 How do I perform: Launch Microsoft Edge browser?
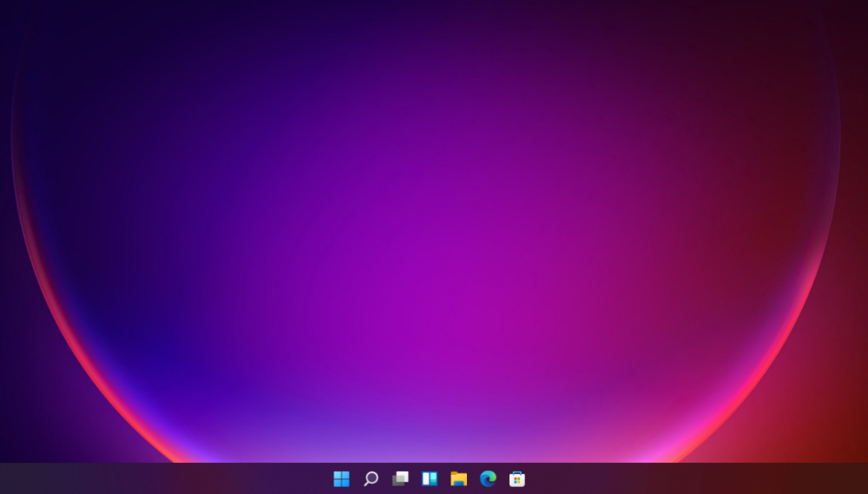488,478
